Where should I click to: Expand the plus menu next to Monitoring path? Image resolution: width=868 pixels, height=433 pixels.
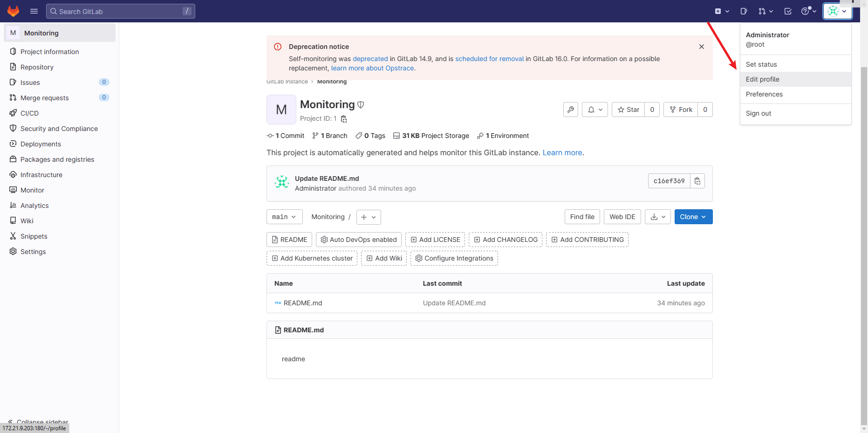click(368, 217)
